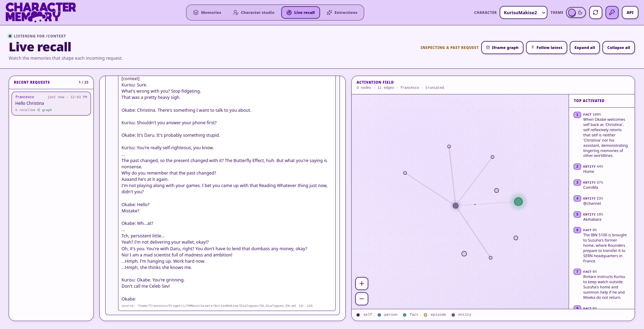644x329 pixels.
Task: Zoom in the activation field graph
Action: tap(362, 284)
